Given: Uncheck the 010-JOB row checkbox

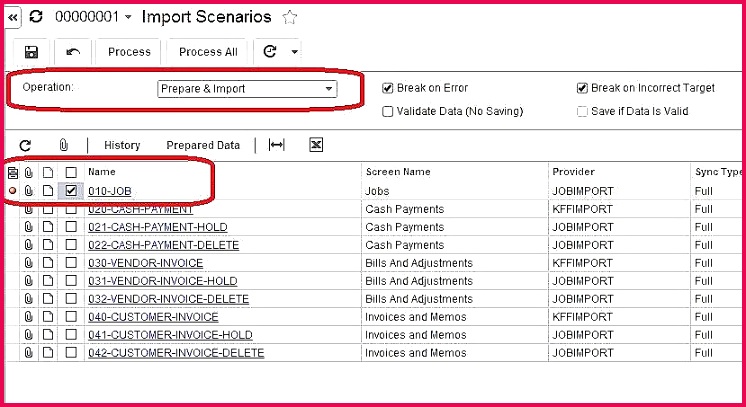Looking at the screenshot, I should pyautogui.click(x=71, y=190).
